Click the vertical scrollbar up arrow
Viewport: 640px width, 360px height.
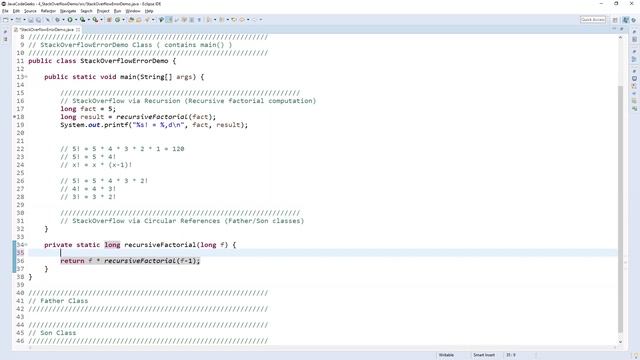pos(620,37)
